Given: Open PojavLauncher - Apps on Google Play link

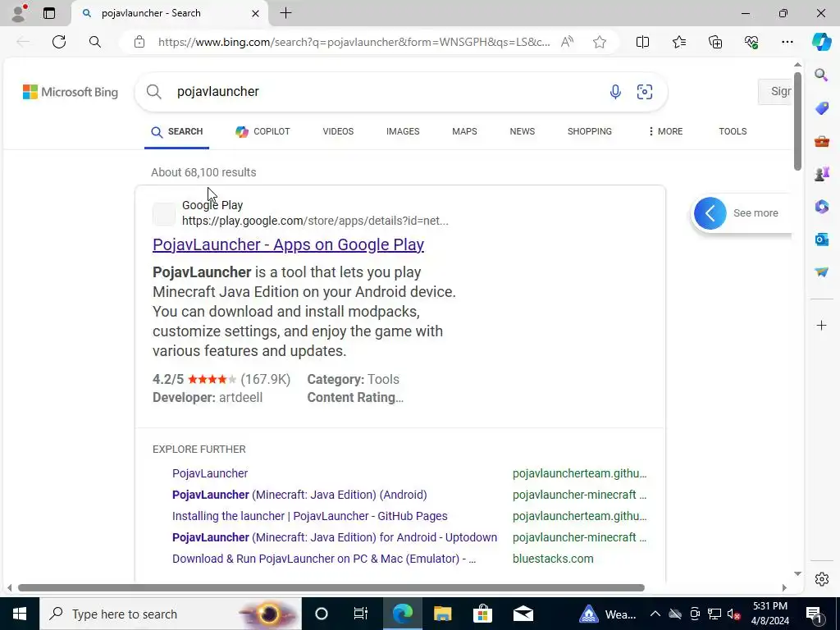Looking at the screenshot, I should [x=288, y=244].
